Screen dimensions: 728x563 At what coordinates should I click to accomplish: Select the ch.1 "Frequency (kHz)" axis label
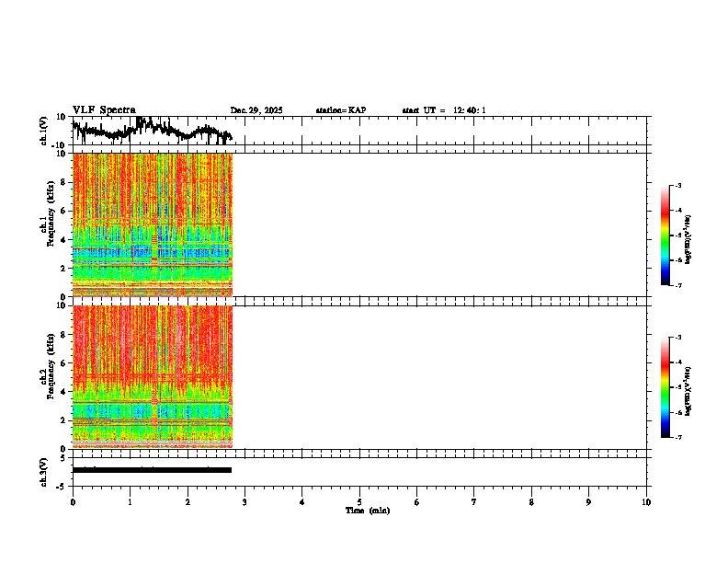(x=51, y=213)
